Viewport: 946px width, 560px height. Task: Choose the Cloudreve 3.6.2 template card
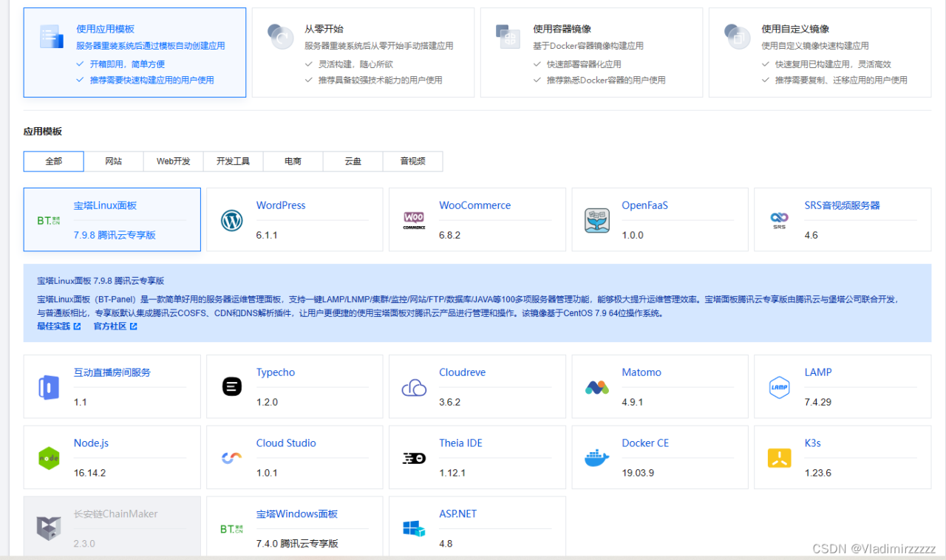[x=477, y=386]
